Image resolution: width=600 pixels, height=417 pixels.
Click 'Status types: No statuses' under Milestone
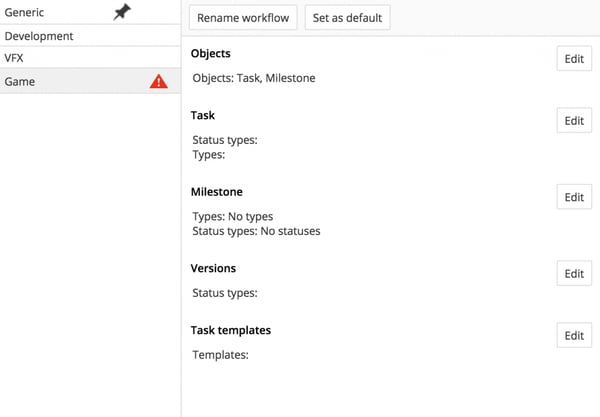coord(255,231)
